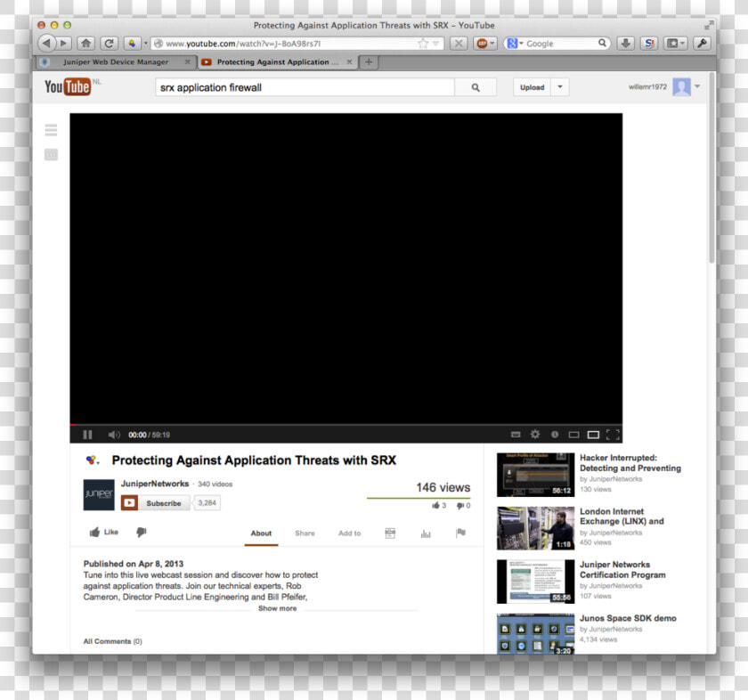Open the transcript icon tab

click(390, 533)
